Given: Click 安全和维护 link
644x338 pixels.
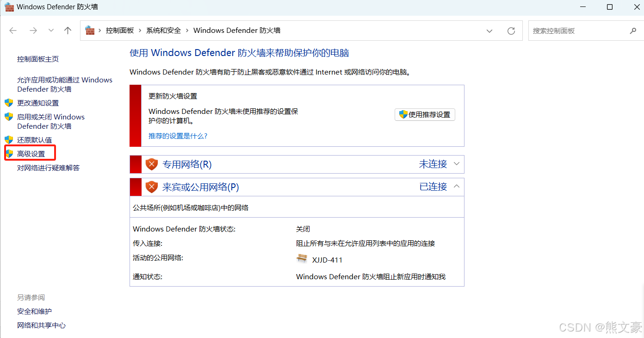Looking at the screenshot, I should pos(35,312).
